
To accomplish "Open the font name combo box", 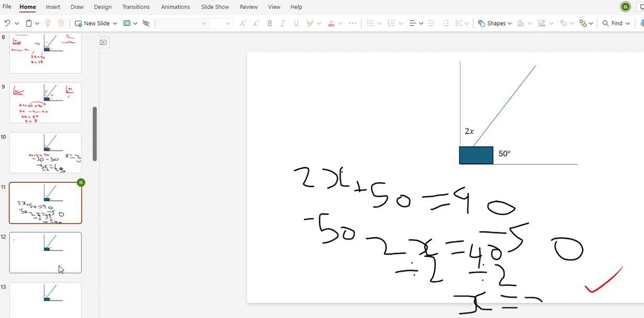I will 182,23.
